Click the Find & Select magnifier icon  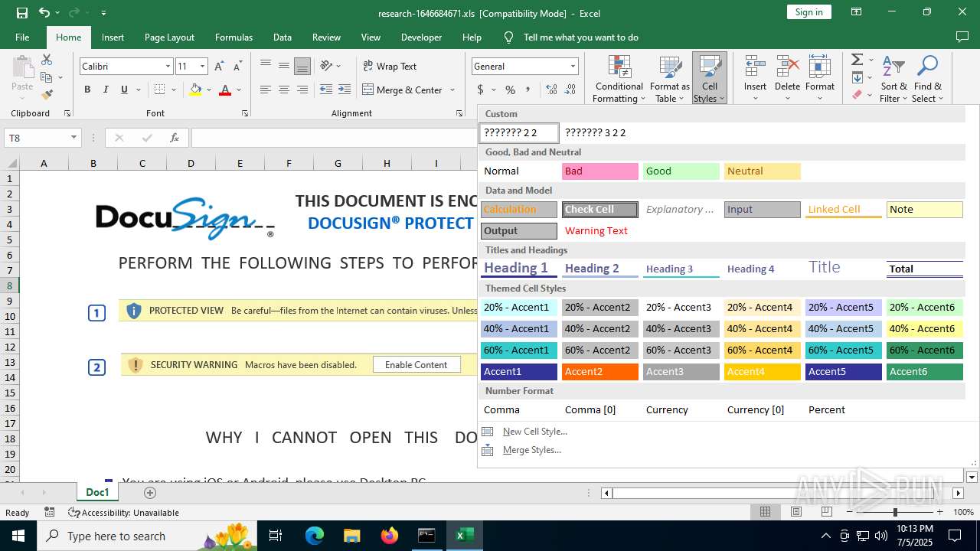[x=927, y=67]
